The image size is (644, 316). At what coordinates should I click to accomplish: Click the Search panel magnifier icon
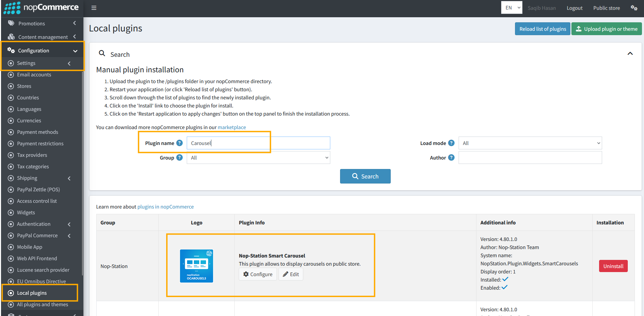pyautogui.click(x=102, y=53)
